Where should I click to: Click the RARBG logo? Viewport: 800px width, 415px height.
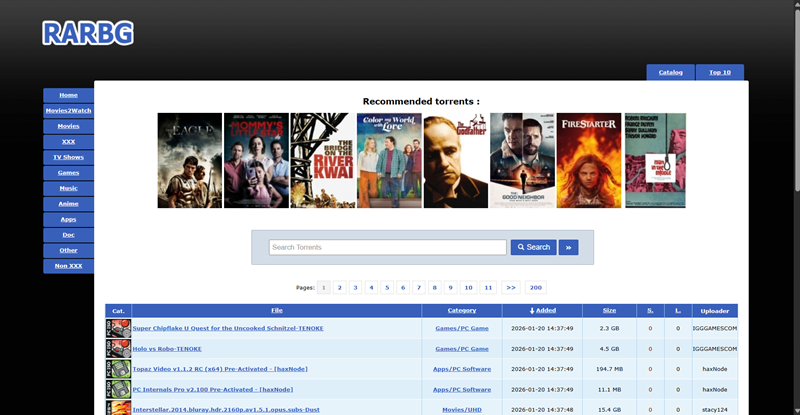click(88, 34)
